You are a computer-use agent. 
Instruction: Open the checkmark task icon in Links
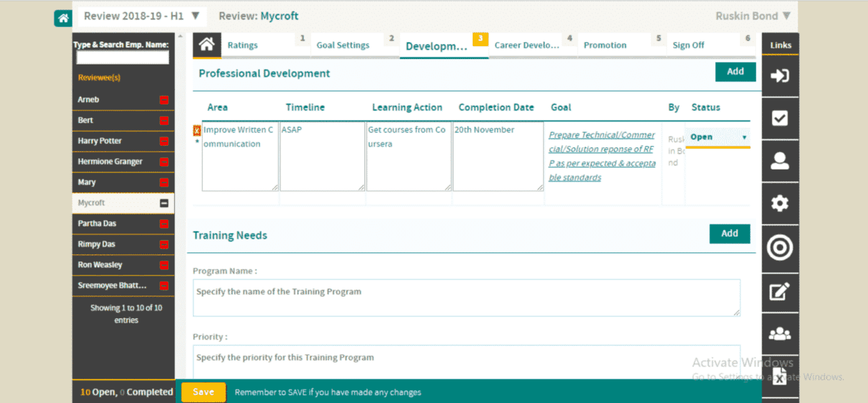point(780,118)
